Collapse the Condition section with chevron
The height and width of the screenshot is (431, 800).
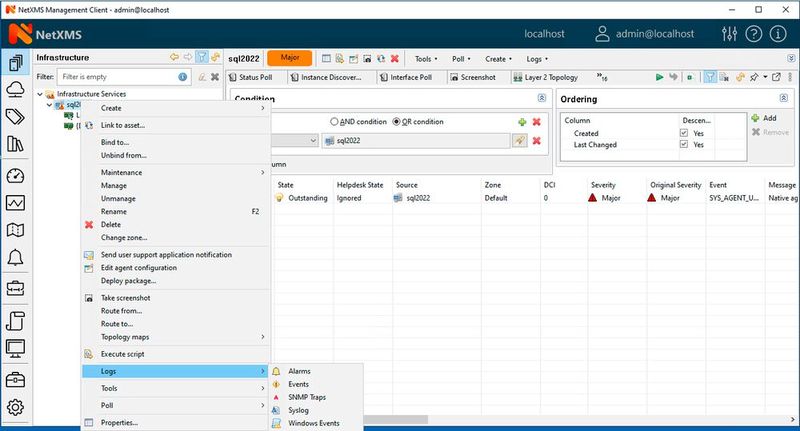click(x=542, y=98)
